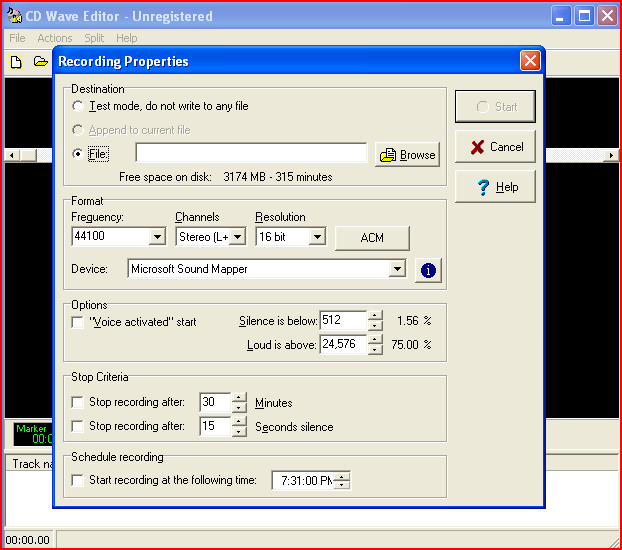Click the waveform scrollbar left arrow
This screenshot has width=622, height=550.
tap(12, 155)
